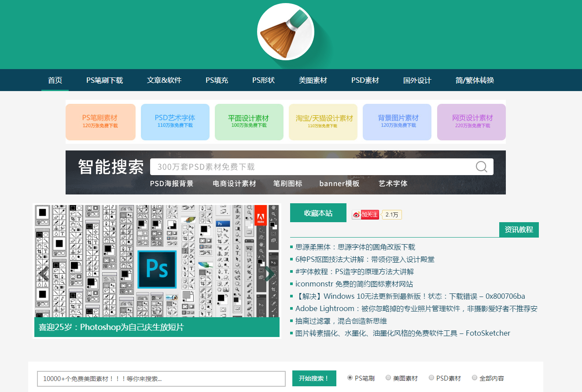
Task: Select the 美图素材 radio option
Action: coord(388,377)
